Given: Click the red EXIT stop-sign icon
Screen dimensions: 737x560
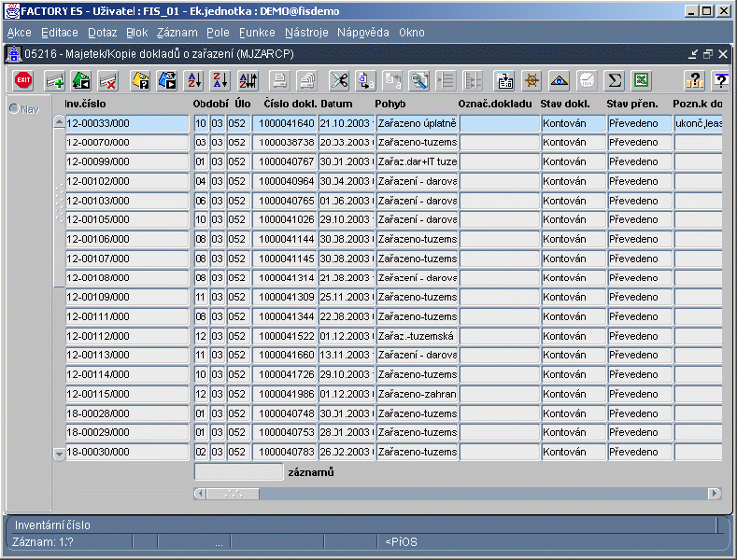Looking at the screenshot, I should 23,80.
